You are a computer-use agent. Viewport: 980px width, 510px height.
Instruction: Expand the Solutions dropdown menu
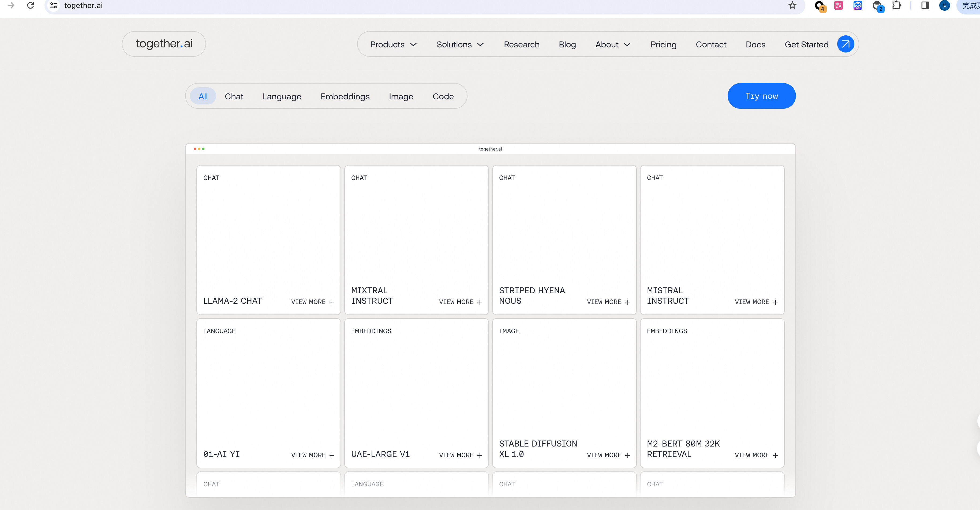coord(460,44)
